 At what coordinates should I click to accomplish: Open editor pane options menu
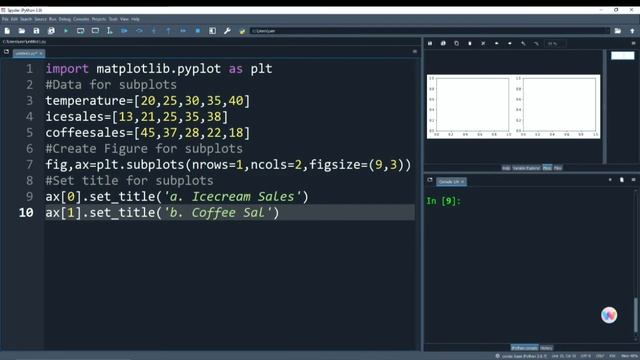pyautogui.click(x=415, y=51)
